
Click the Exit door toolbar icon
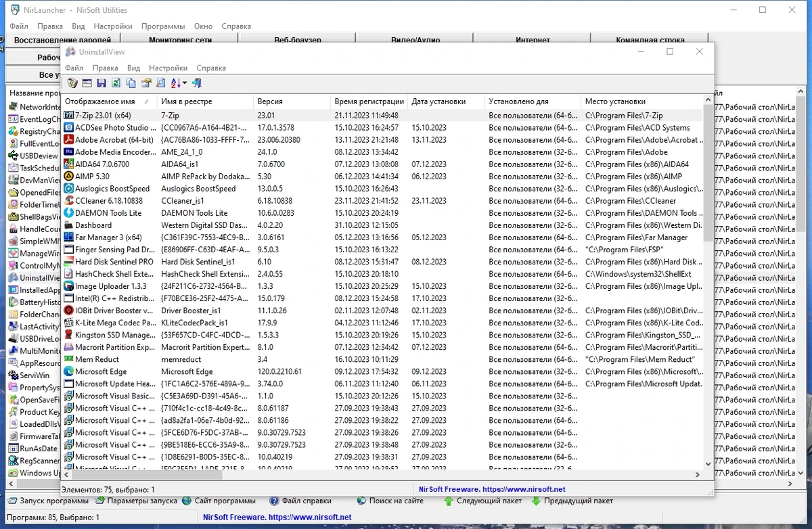pos(197,83)
